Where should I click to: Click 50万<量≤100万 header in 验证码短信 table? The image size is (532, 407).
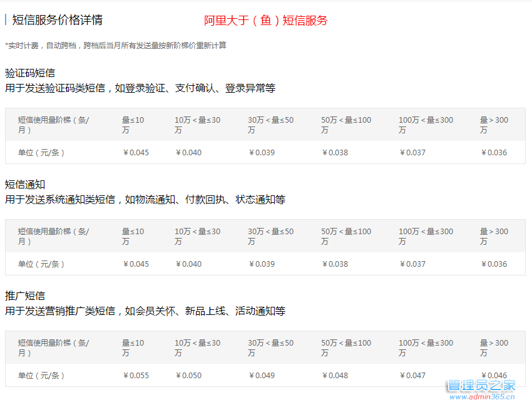[346, 125]
